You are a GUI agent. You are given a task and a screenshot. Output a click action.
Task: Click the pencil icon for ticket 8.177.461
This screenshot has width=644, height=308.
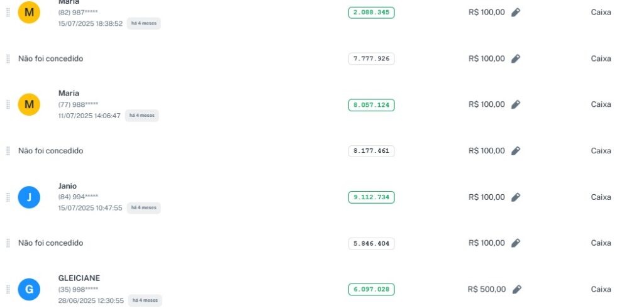(516, 151)
